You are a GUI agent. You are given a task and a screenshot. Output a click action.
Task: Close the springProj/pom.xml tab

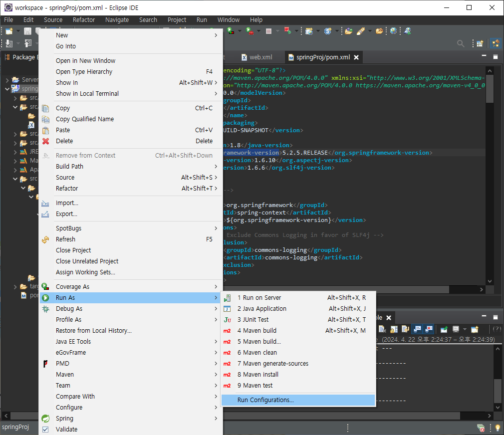coord(356,57)
